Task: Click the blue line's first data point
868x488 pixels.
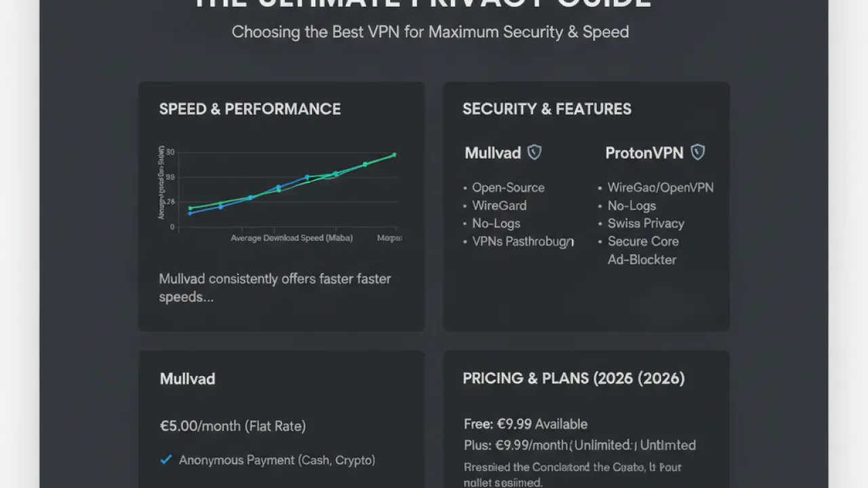Action: point(190,213)
